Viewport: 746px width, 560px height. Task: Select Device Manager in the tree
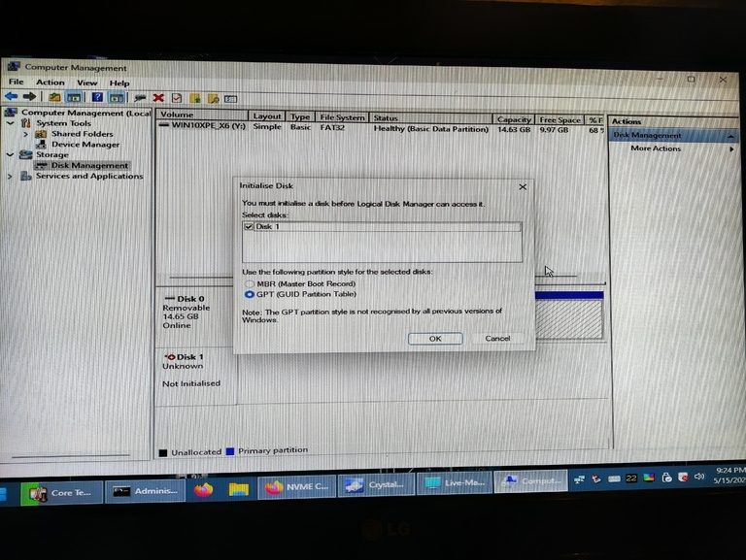tap(85, 145)
